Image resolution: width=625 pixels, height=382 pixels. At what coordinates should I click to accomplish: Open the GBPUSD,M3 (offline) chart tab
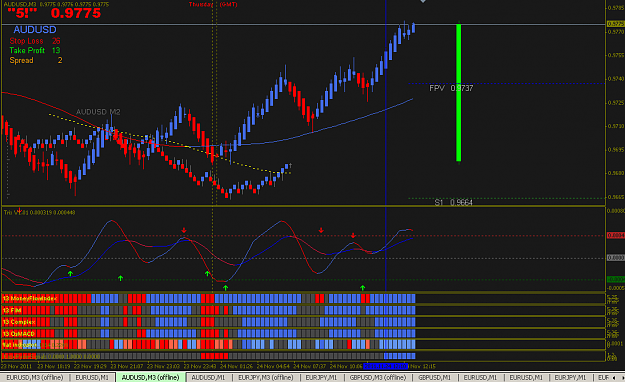click(x=377, y=377)
